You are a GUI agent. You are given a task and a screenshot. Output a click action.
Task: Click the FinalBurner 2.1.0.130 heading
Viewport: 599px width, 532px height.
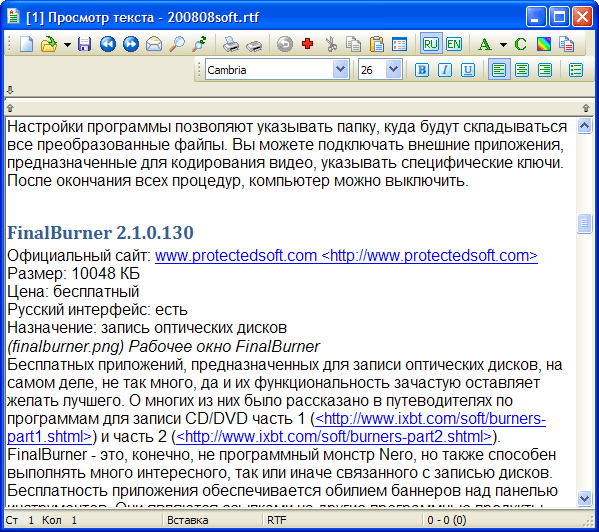click(x=100, y=233)
